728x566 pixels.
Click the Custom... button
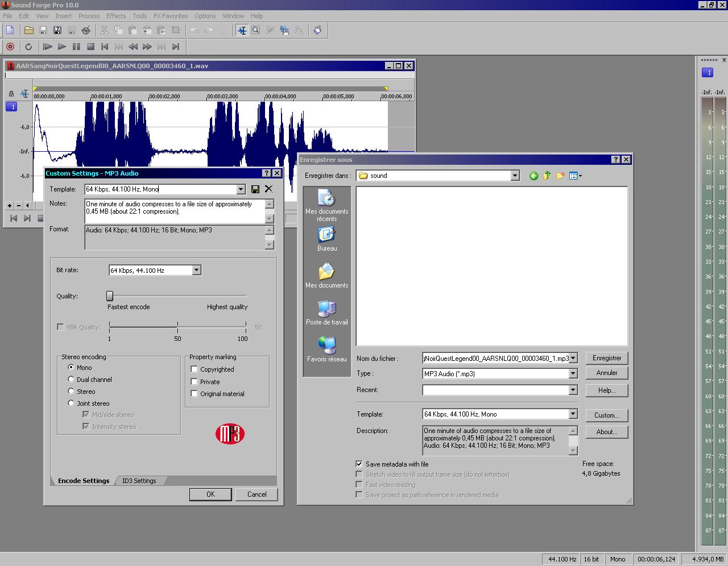pyautogui.click(x=607, y=415)
